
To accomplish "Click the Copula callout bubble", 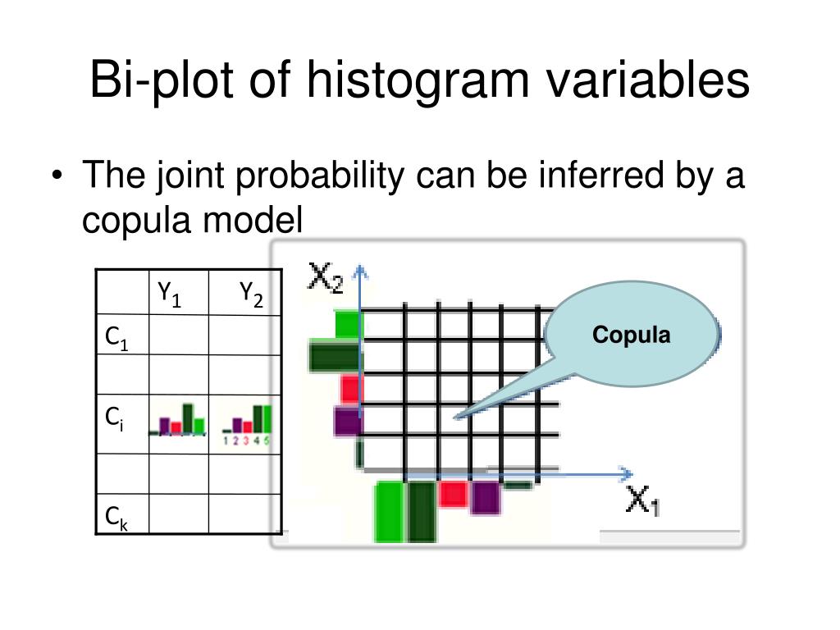I will pos(631,335).
